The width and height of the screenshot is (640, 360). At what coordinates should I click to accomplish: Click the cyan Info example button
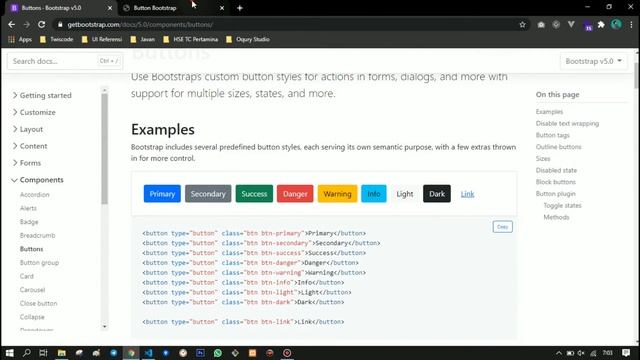pyautogui.click(x=374, y=194)
